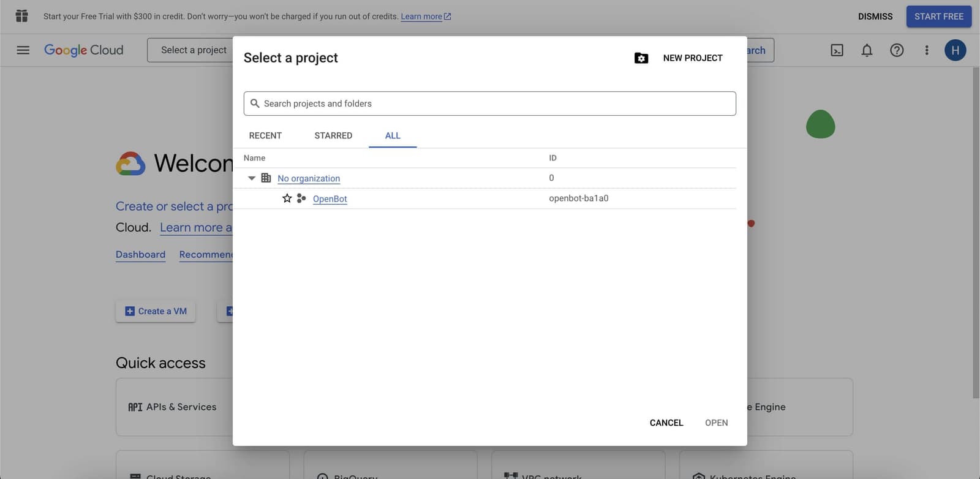Open the H account avatar
This screenshot has height=479, width=980.
click(956, 50)
